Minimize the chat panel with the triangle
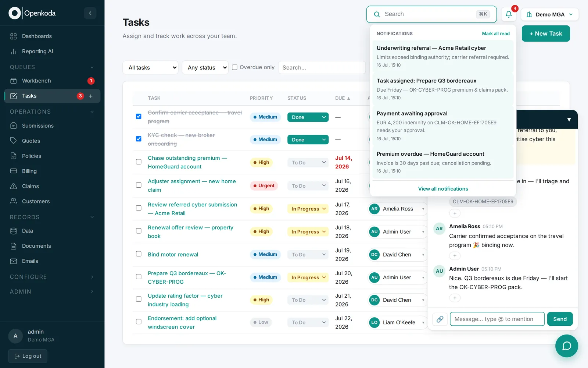 (x=569, y=120)
